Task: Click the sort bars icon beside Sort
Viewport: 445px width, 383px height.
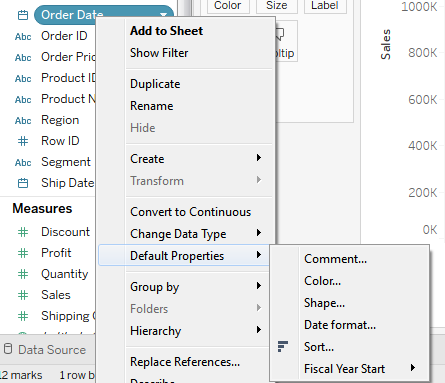Action: pyautogui.click(x=283, y=346)
